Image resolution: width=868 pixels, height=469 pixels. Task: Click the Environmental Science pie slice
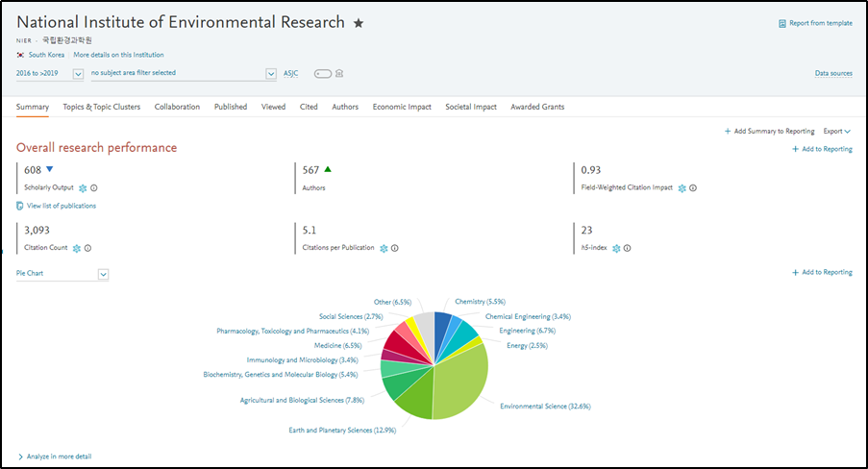[462, 383]
